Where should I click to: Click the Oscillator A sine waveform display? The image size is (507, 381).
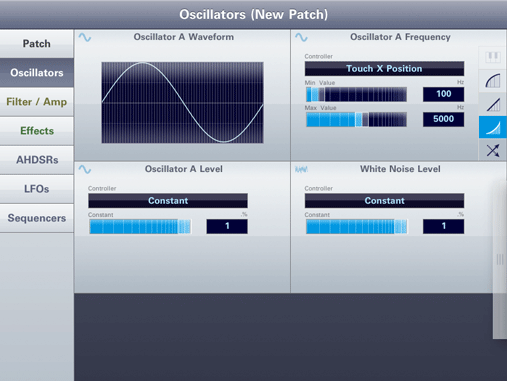183,103
